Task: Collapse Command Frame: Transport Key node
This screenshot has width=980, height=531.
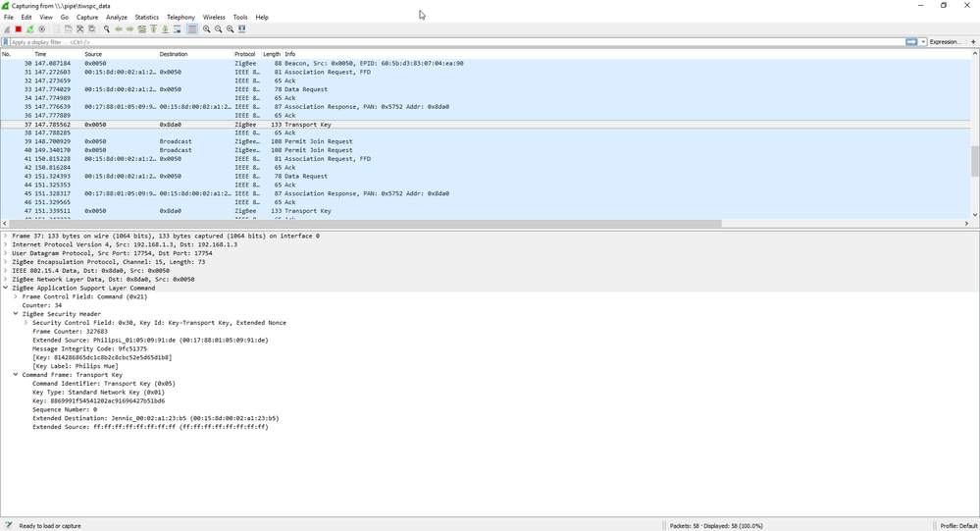Action: (x=16, y=375)
